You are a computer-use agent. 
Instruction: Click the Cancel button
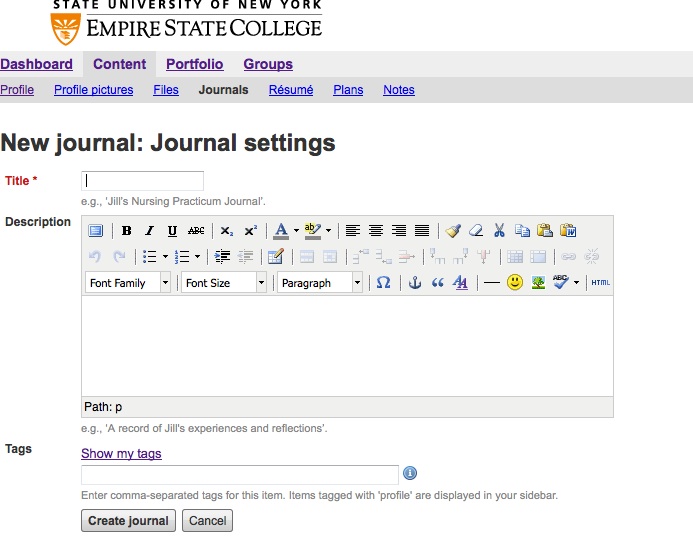(x=207, y=520)
